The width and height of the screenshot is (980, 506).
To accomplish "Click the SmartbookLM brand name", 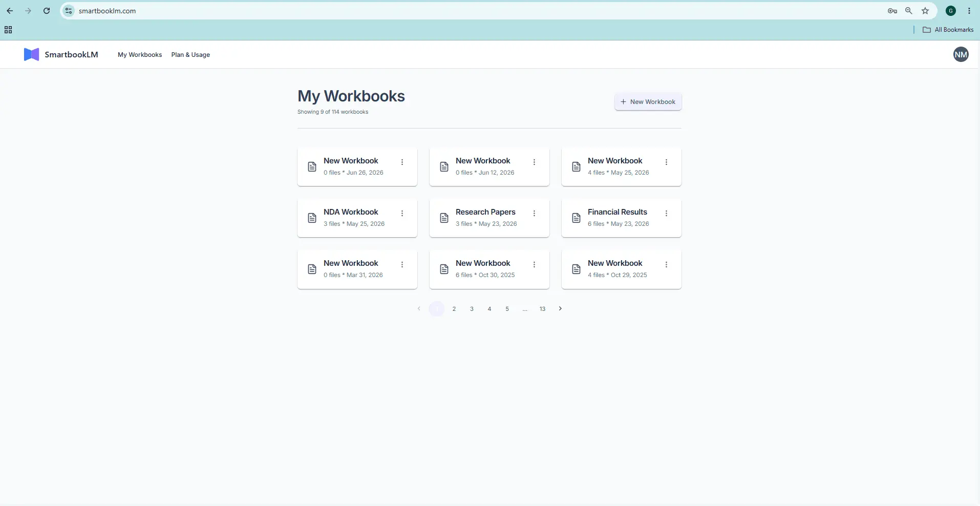I will (x=71, y=54).
